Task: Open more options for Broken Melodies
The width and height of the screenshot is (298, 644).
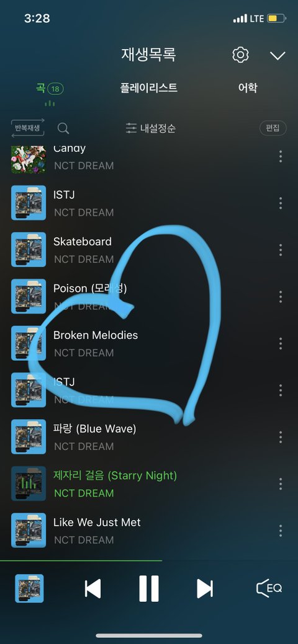Action: coord(280,343)
